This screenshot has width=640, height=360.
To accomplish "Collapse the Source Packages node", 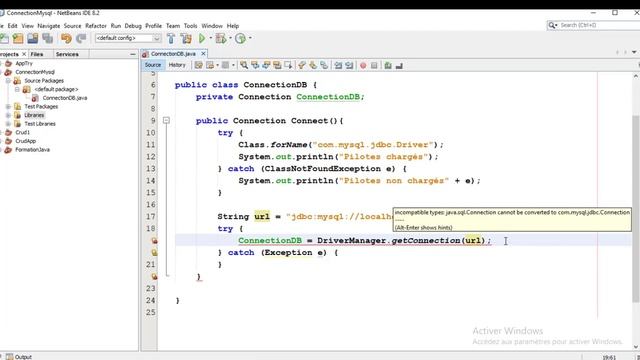I will pos(8,81).
